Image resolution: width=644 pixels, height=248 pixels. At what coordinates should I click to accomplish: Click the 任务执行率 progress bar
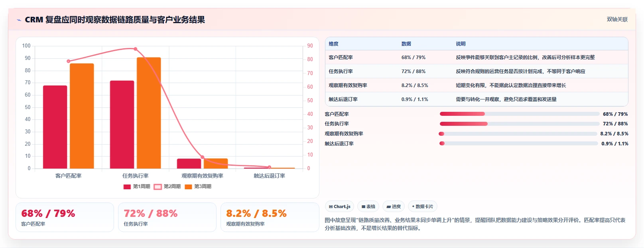(519, 124)
